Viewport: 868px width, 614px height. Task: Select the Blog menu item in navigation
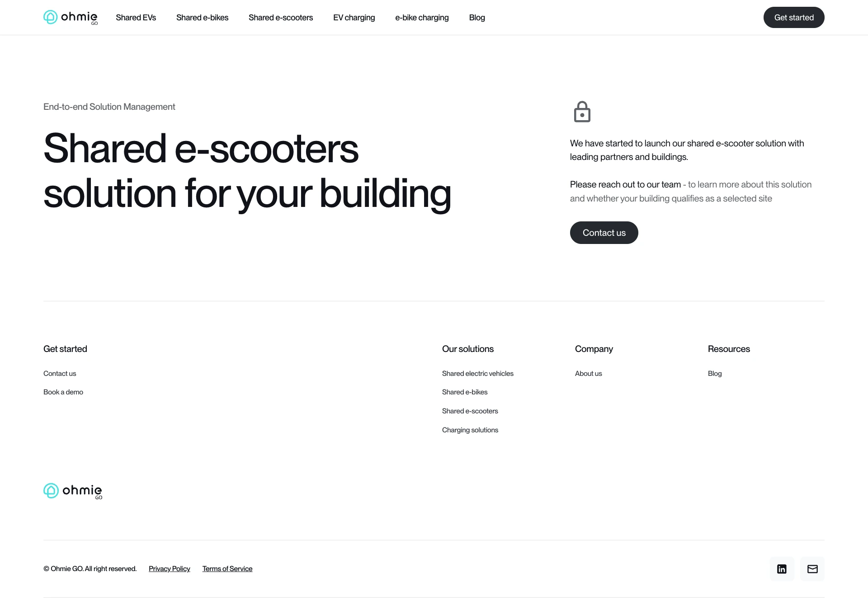coord(476,17)
